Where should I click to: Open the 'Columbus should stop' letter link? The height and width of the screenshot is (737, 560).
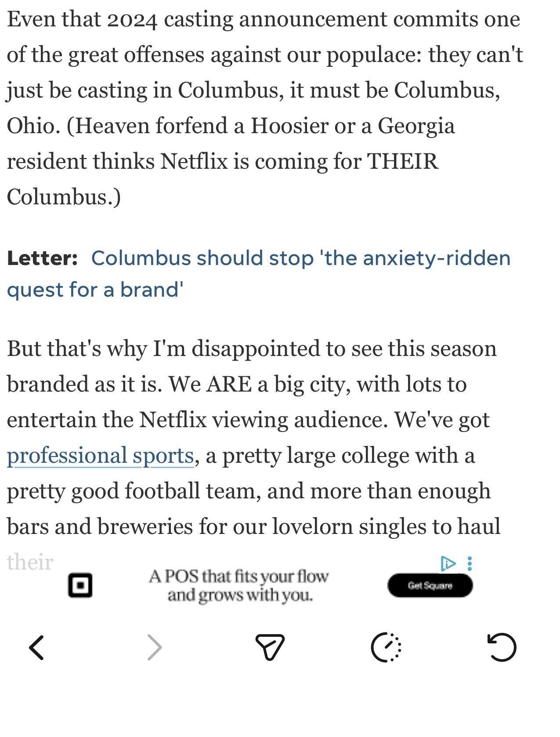point(300,258)
